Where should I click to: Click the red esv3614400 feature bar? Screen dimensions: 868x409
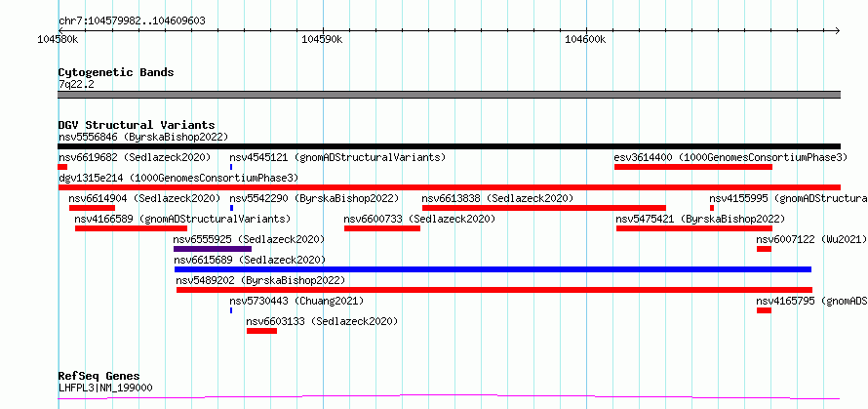coord(693,167)
